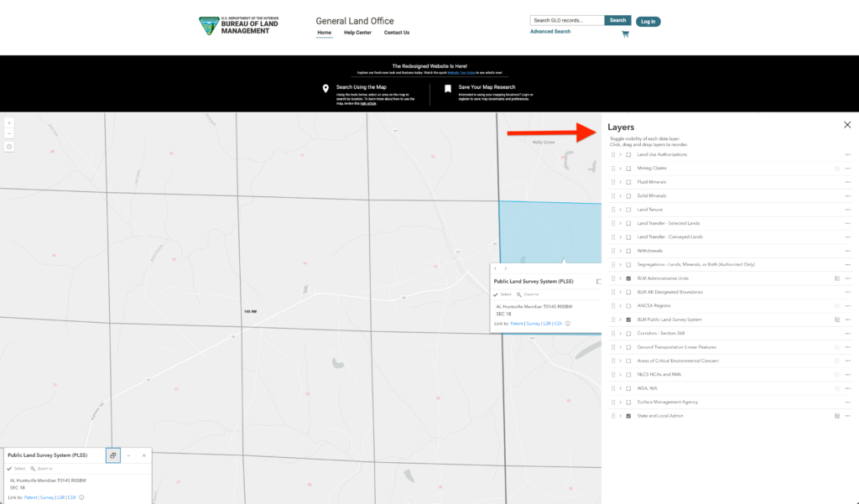Open the Survey link in map popup
The height and width of the screenshot is (504, 859).
[x=533, y=323]
